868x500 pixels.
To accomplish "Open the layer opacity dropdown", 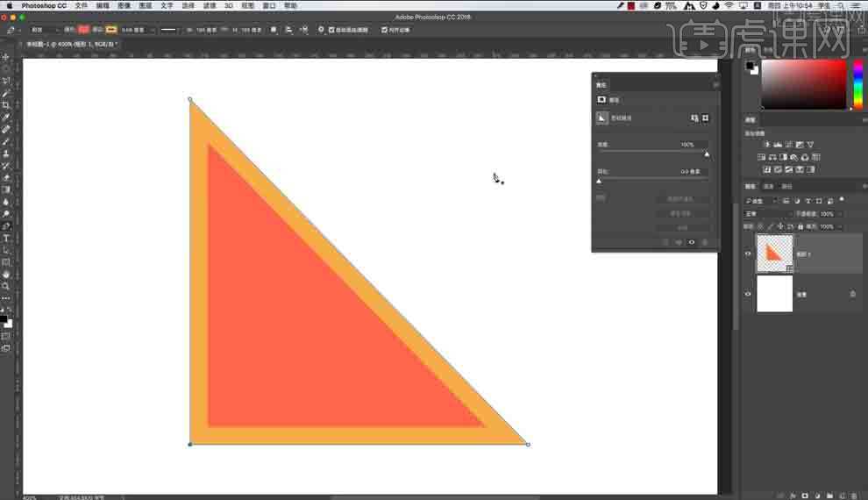I will (841, 214).
